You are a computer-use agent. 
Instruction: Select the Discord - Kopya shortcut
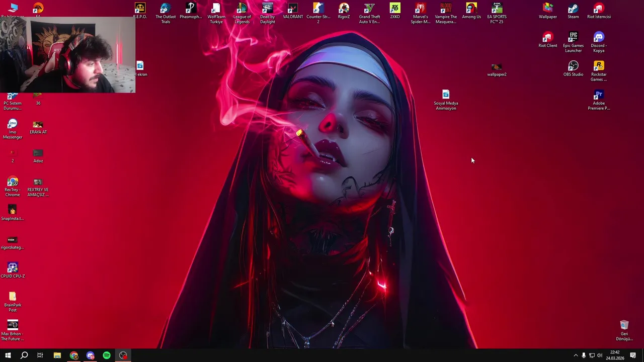tap(599, 42)
